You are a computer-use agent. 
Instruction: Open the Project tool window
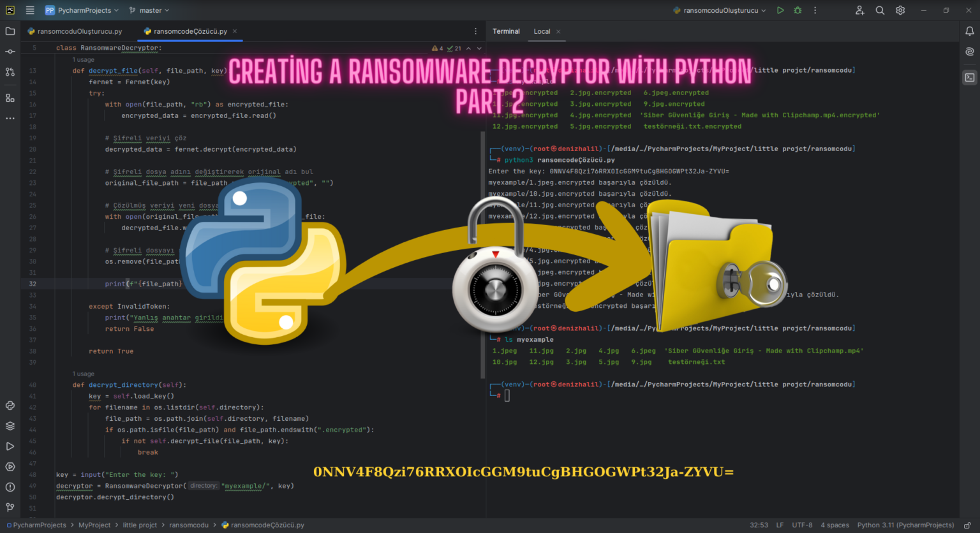coord(10,30)
